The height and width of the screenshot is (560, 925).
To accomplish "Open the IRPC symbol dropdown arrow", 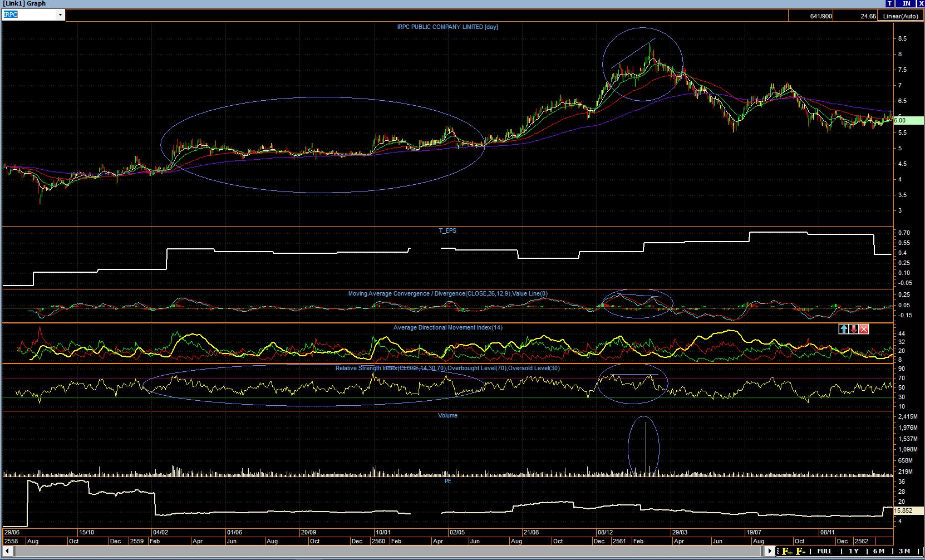I will click(x=60, y=15).
